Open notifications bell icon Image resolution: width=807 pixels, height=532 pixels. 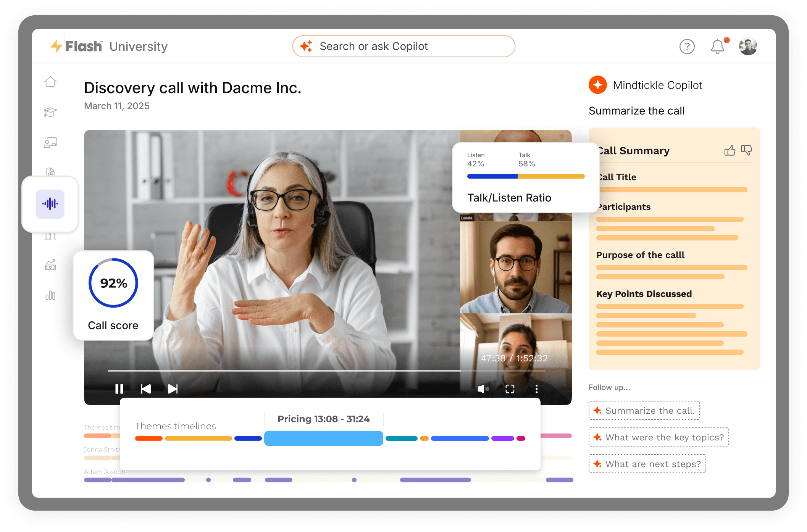[x=717, y=47]
